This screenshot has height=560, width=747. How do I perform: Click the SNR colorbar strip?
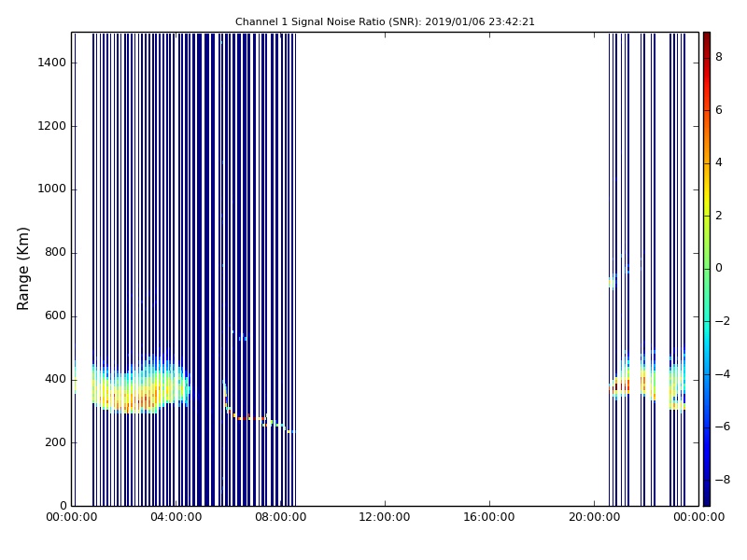click(707, 269)
